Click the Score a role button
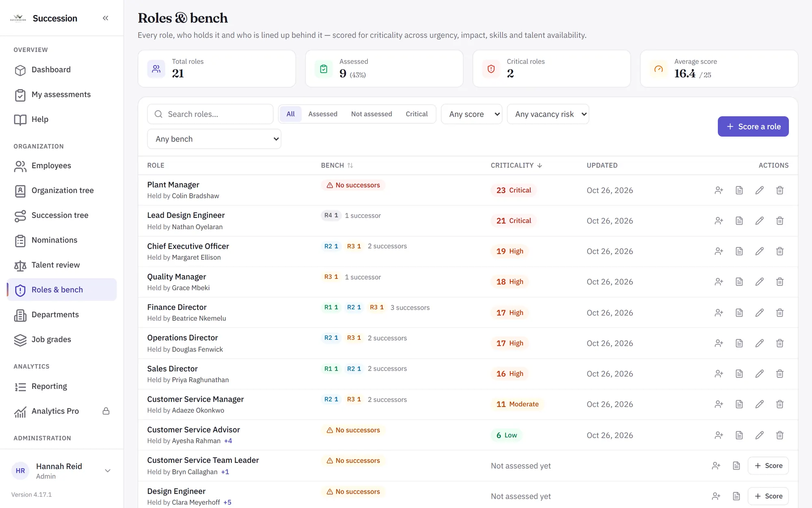The height and width of the screenshot is (508, 812). 753,126
